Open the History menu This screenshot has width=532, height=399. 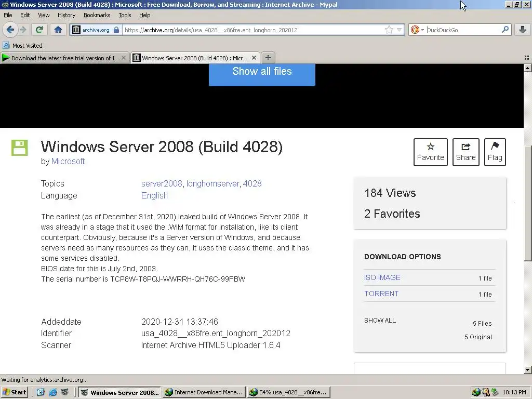click(66, 15)
